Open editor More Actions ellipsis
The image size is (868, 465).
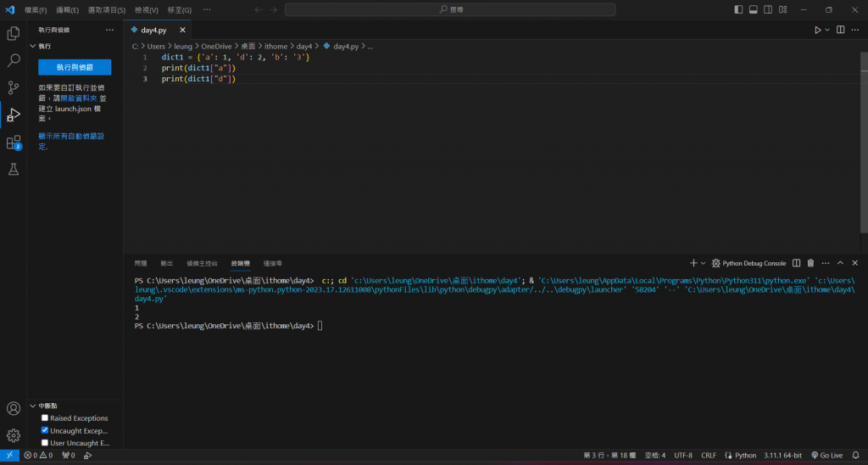click(856, 30)
